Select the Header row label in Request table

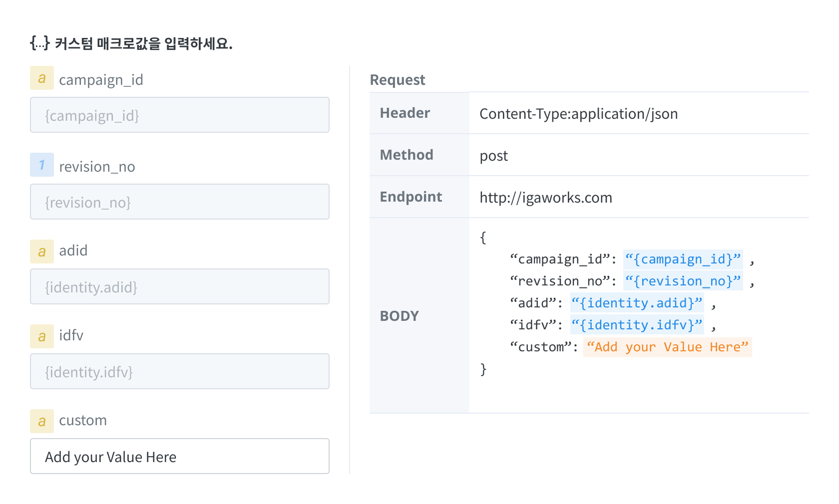pos(405,113)
